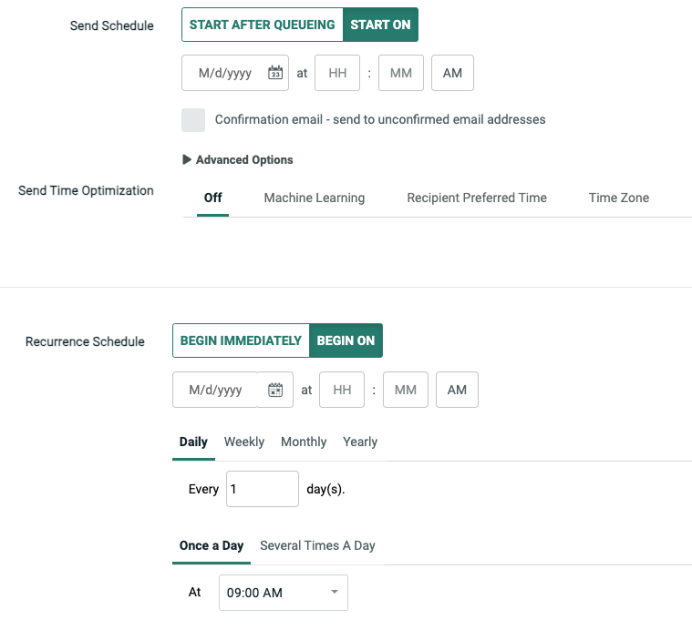Select the Time Zone optimization tab
The width and height of the screenshot is (692, 630).
[x=618, y=198]
